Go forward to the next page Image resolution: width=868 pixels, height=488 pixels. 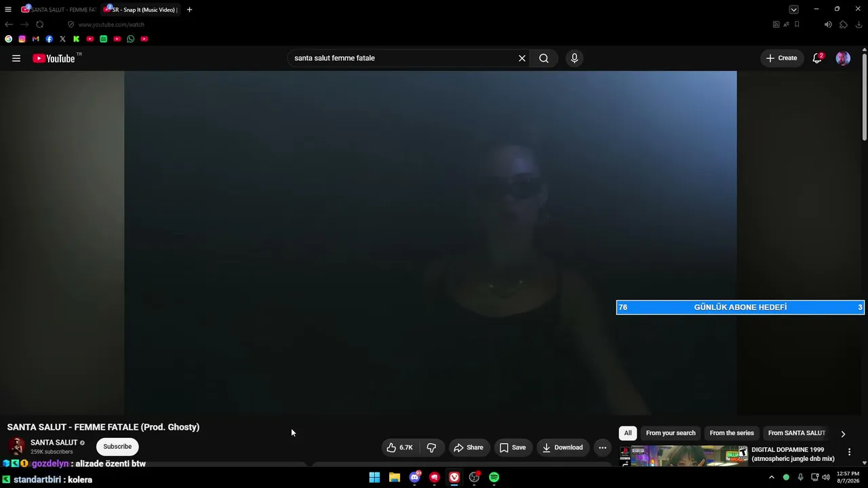tap(24, 24)
